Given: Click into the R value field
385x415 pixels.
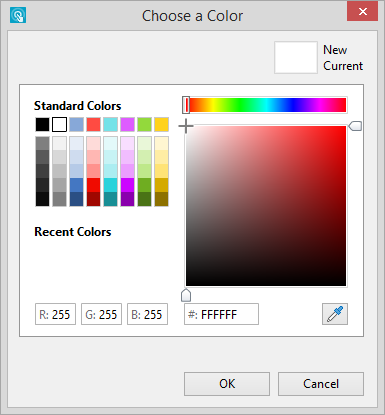Looking at the screenshot, I should point(55,314).
